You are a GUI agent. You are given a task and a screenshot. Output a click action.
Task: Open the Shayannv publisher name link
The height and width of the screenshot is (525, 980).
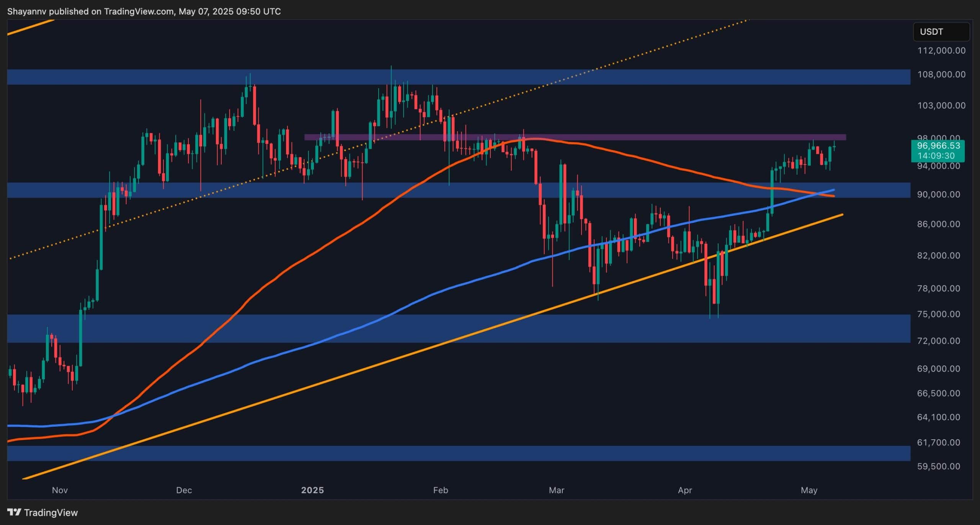click(x=27, y=11)
